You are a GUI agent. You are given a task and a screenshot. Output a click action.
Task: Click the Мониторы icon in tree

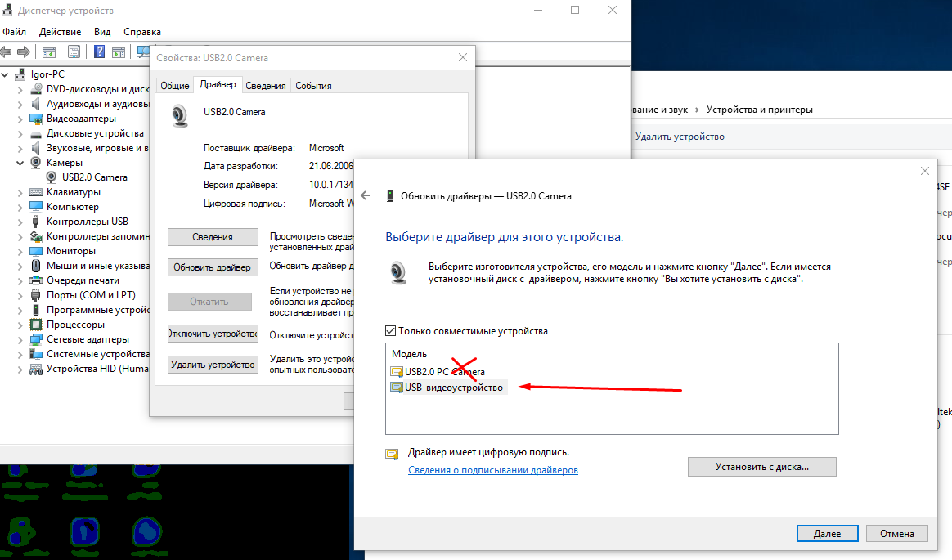(36, 251)
